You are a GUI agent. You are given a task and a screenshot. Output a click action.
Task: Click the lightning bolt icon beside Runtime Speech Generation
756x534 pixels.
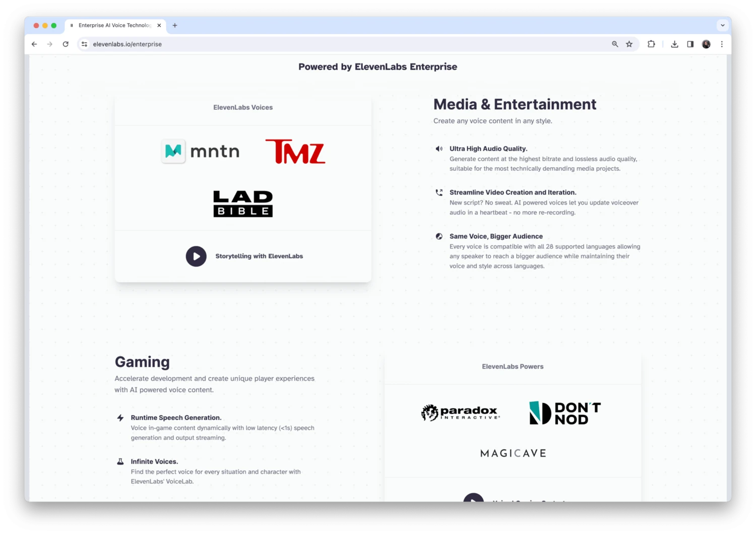[x=120, y=418]
